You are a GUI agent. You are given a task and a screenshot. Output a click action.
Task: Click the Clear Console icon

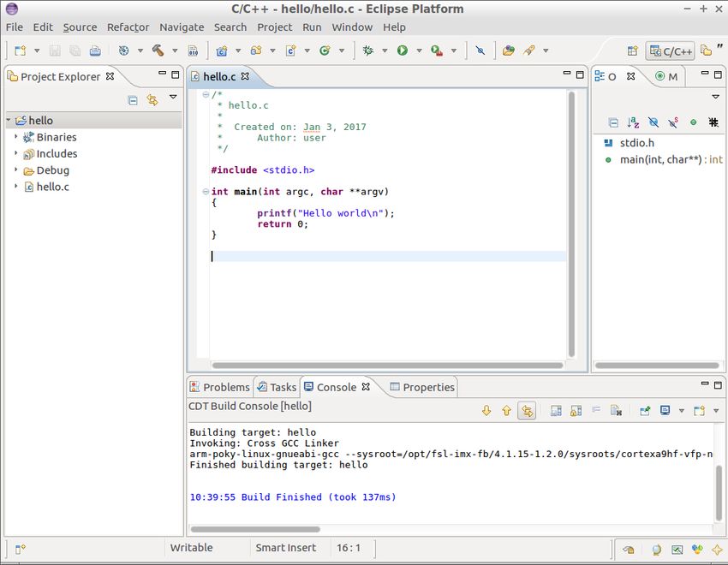(x=616, y=411)
